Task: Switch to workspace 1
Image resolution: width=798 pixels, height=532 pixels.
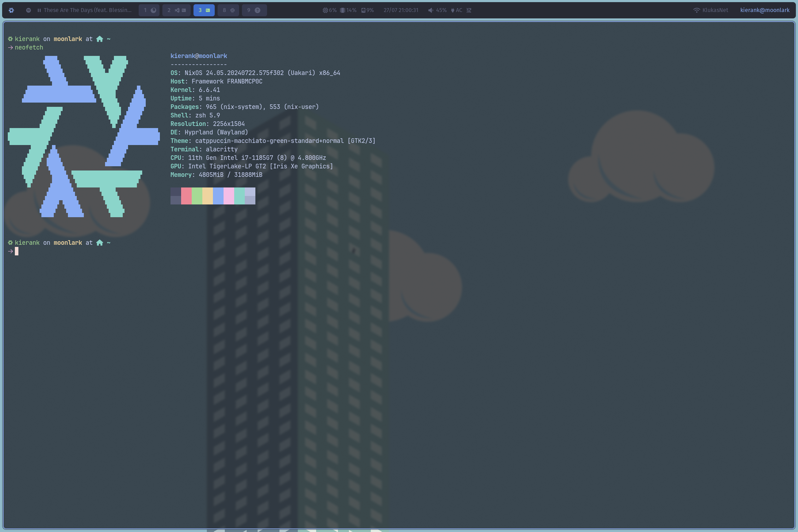Action: (x=149, y=10)
